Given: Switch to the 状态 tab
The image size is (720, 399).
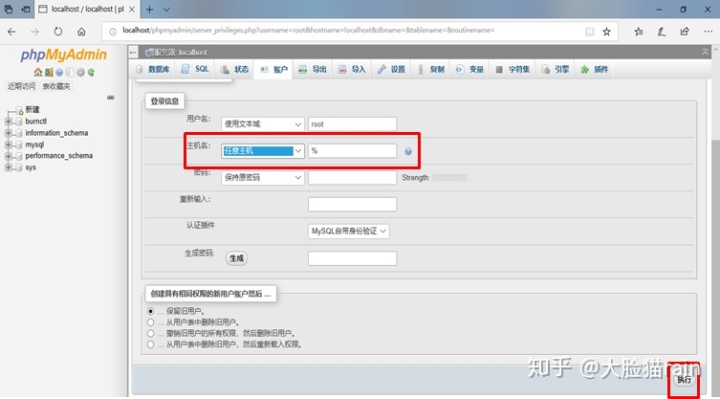Looking at the screenshot, I should (x=235, y=69).
